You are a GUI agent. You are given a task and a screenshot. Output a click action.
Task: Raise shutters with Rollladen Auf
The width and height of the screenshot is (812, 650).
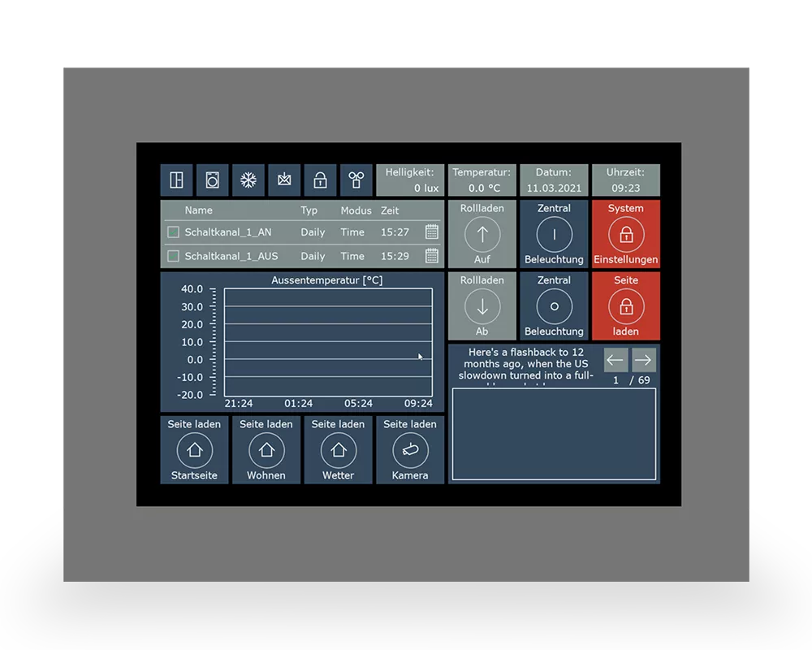[482, 235]
